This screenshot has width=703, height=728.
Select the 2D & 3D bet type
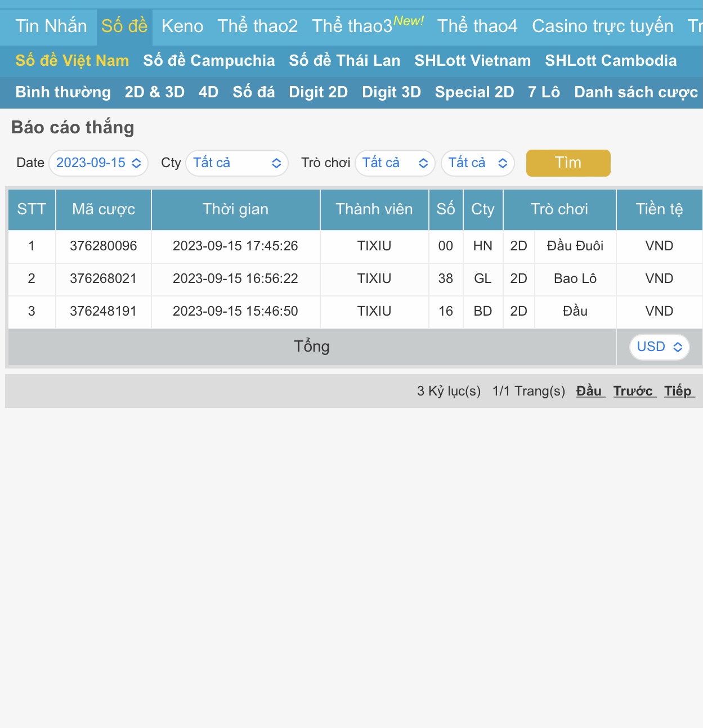tap(155, 92)
